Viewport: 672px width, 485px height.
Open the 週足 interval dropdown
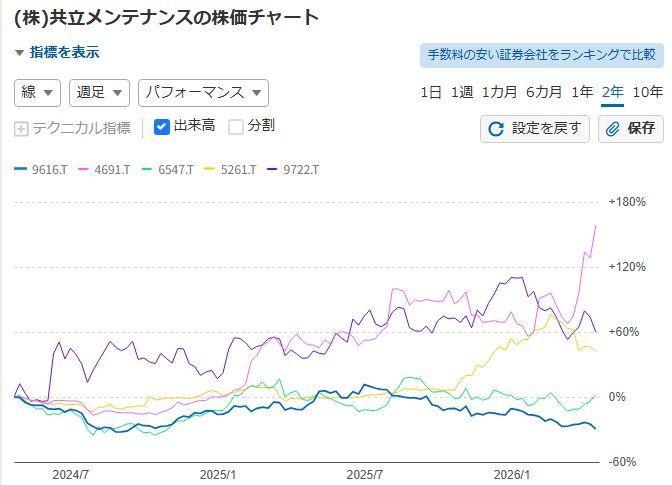tap(100, 93)
